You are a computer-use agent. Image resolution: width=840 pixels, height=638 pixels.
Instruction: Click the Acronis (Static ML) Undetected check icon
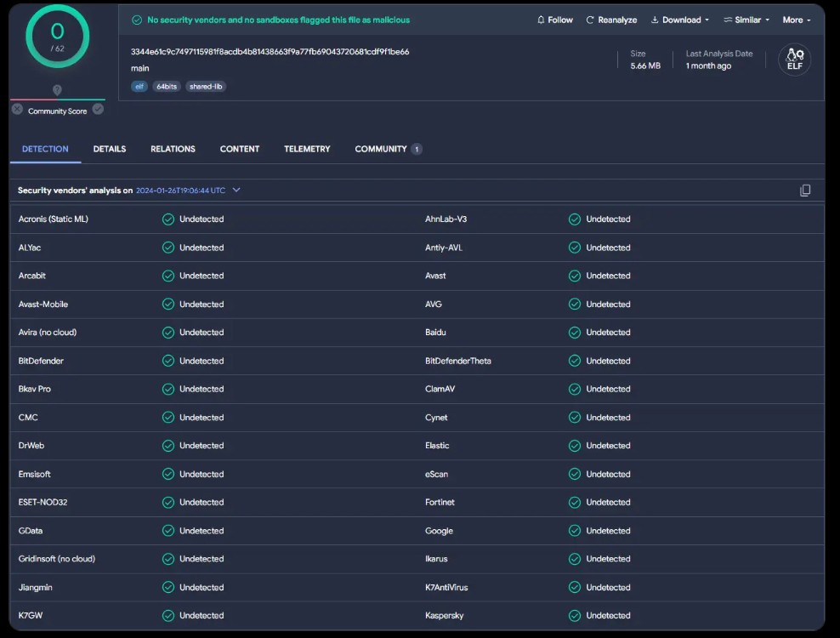pyautogui.click(x=168, y=219)
